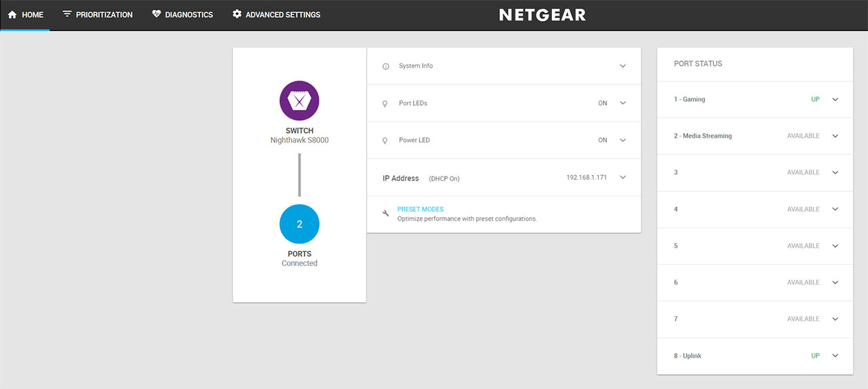Screen dimensions: 868x389
Task: Click the Advanced Settings gear icon
Action: click(237, 14)
